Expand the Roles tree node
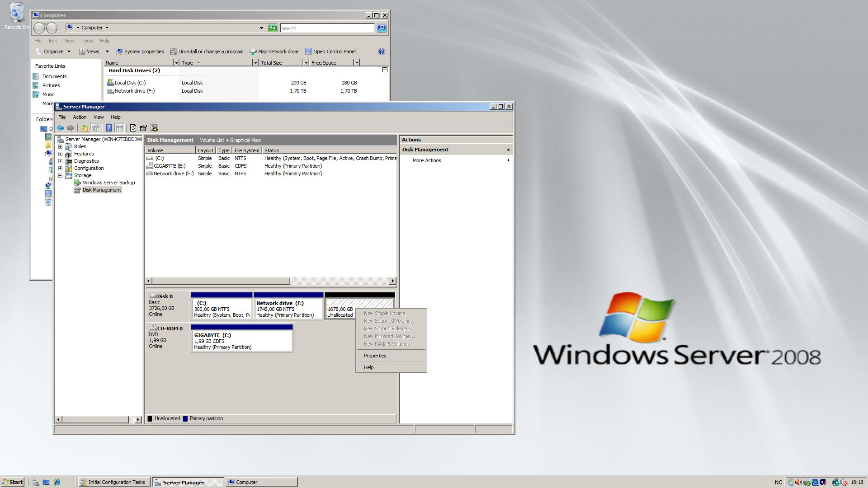This screenshot has height=488, width=868. click(61, 146)
